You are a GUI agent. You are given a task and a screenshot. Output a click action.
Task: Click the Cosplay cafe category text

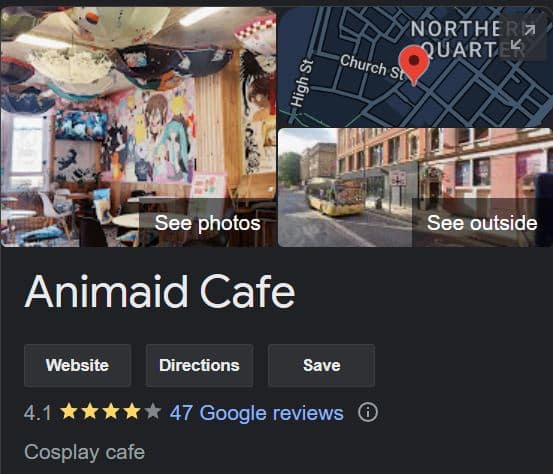pyautogui.click(x=84, y=452)
